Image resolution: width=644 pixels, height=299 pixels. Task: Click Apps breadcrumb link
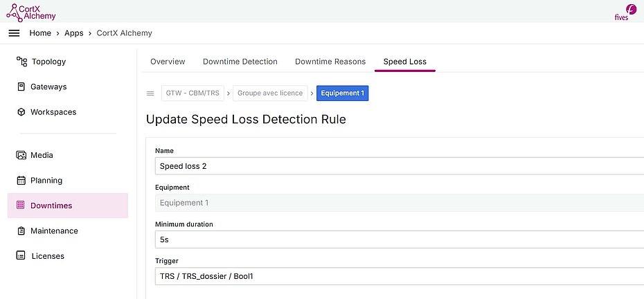74,33
